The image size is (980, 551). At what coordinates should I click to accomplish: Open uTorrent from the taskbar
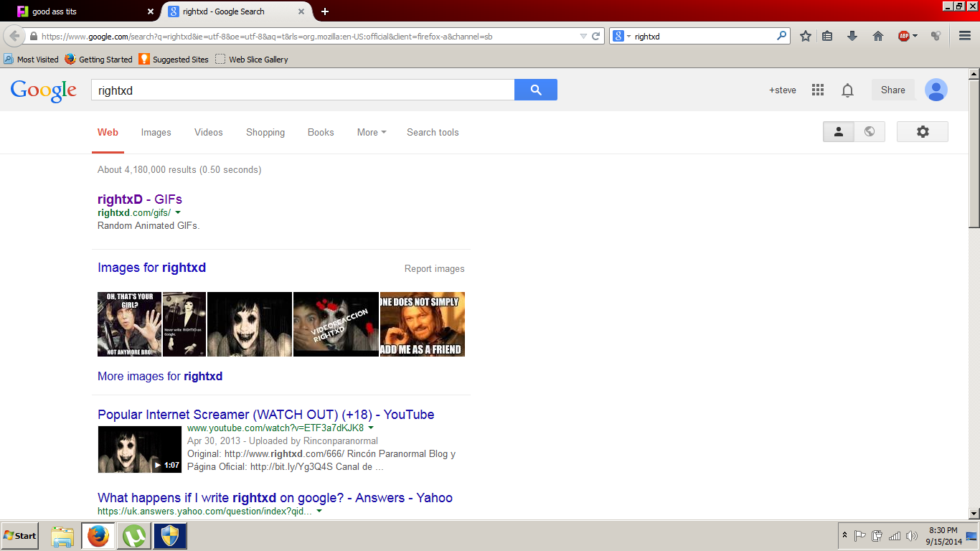(x=134, y=536)
